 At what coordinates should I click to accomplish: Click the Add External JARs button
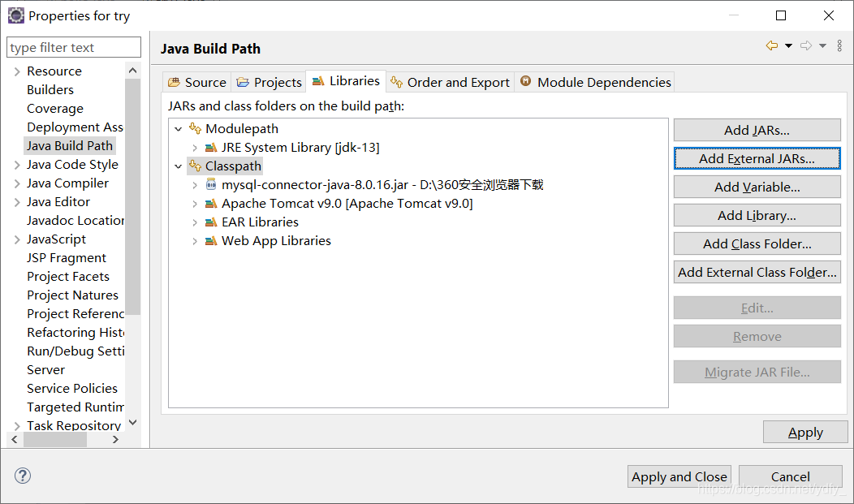point(757,158)
